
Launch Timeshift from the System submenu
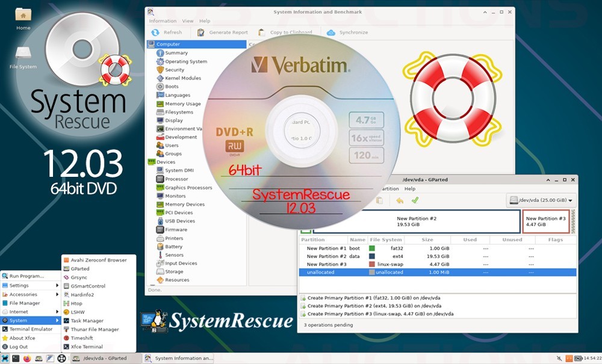[99, 338]
